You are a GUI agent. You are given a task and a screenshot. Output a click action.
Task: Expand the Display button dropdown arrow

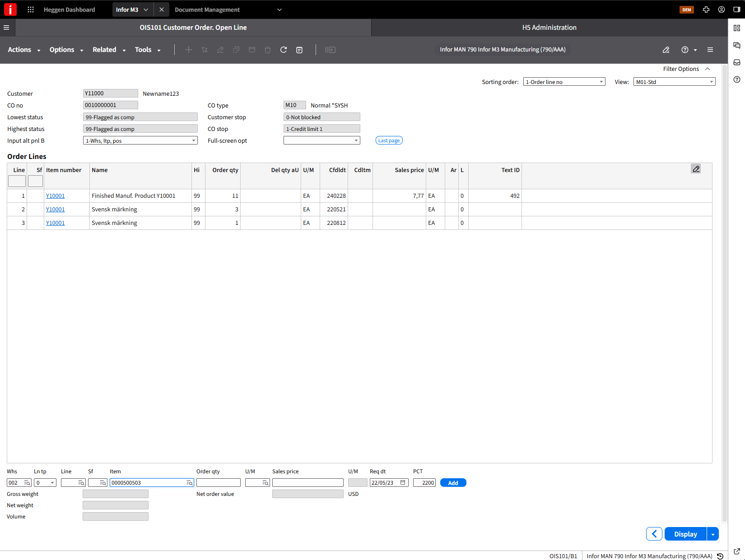[713, 534]
